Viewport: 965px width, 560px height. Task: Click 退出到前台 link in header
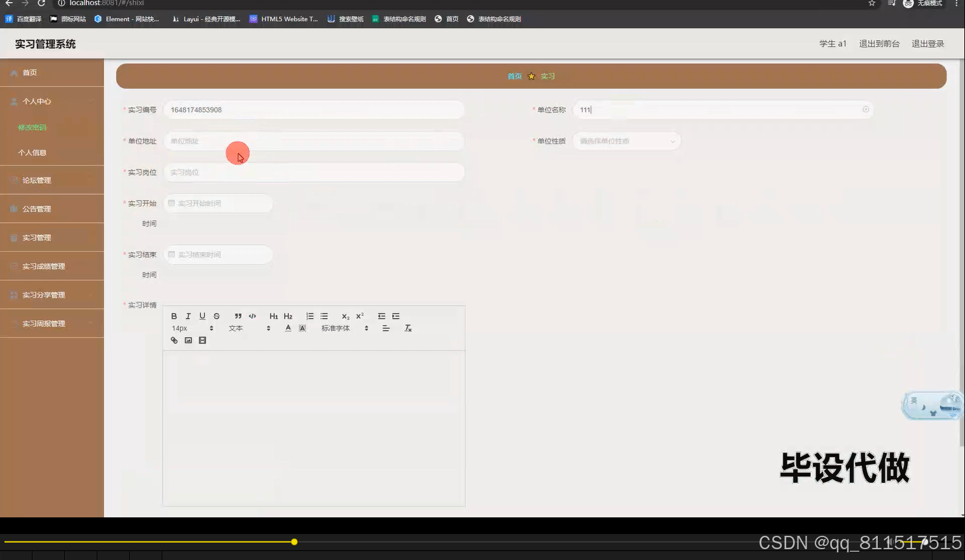tap(879, 44)
